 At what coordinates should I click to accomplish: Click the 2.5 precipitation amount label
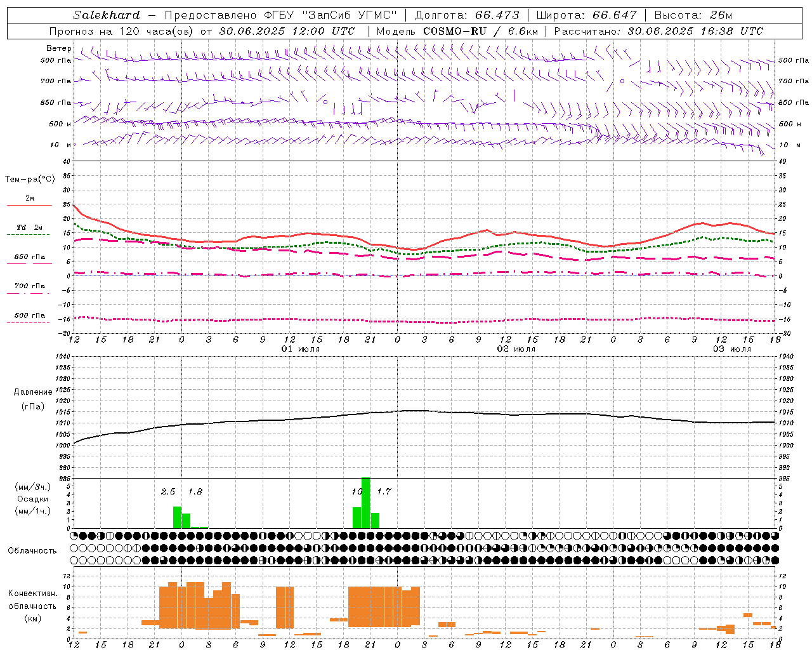click(168, 492)
